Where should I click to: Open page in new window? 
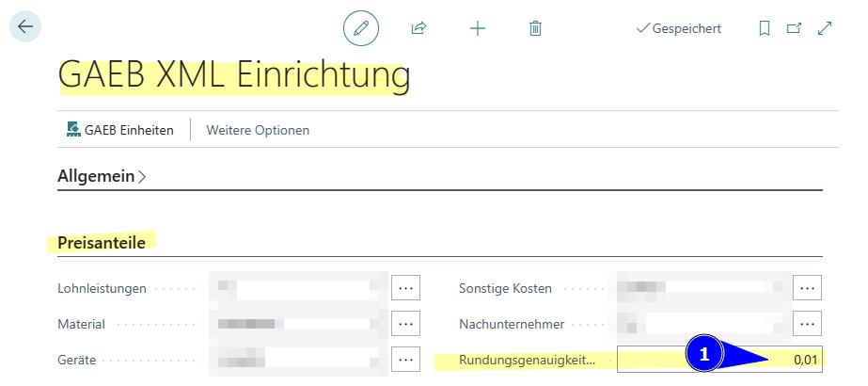coord(795,28)
